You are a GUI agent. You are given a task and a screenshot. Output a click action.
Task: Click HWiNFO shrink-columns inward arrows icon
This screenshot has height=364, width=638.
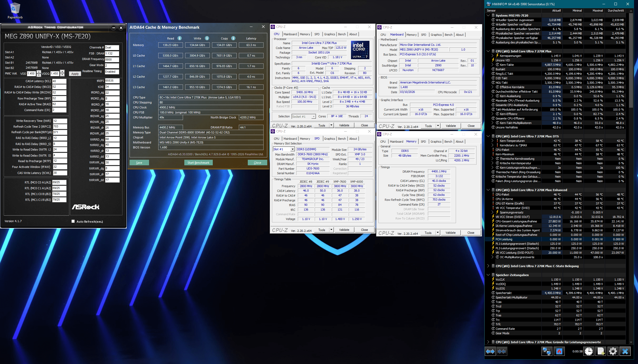click(502, 351)
